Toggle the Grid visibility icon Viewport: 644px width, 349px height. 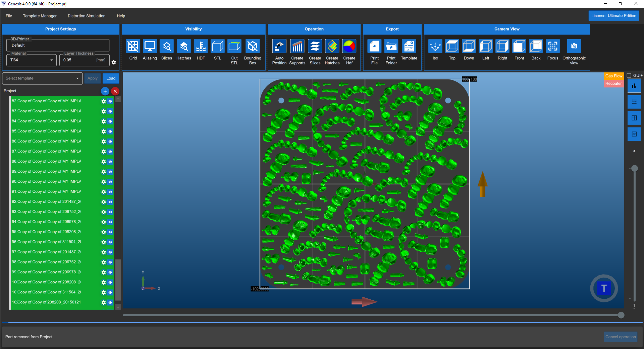coord(133,46)
